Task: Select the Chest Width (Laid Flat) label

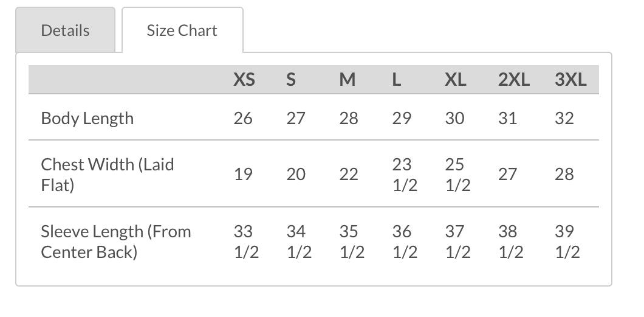Action: point(108,174)
